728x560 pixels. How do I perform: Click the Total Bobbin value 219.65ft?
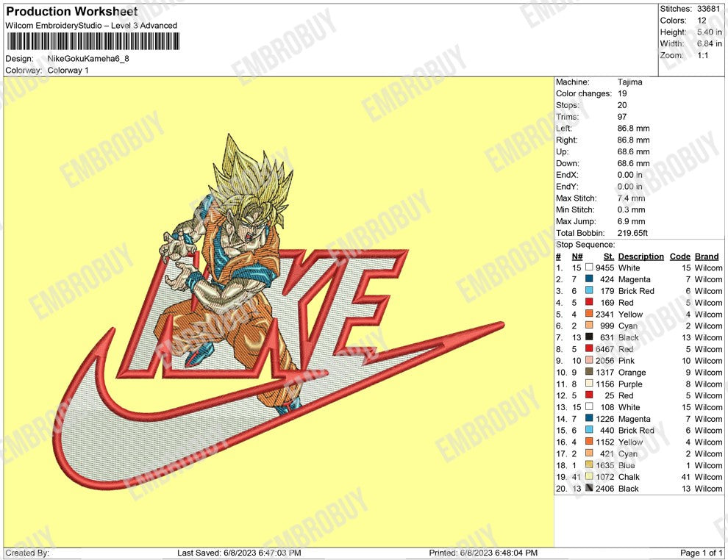[632, 233]
